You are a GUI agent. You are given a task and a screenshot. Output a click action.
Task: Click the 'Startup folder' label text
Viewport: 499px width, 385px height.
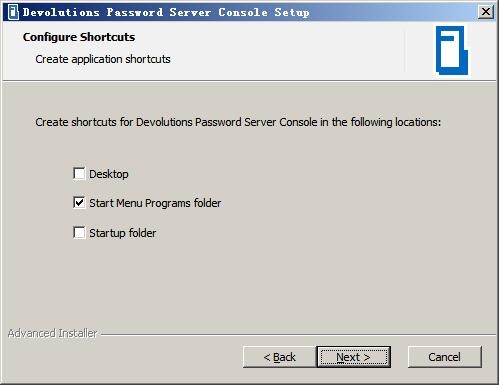[x=122, y=233]
